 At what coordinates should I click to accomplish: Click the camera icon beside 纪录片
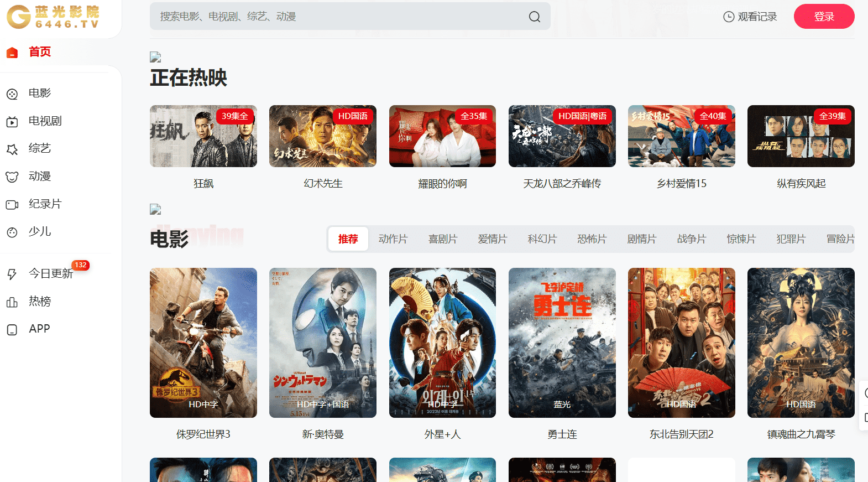(x=12, y=205)
